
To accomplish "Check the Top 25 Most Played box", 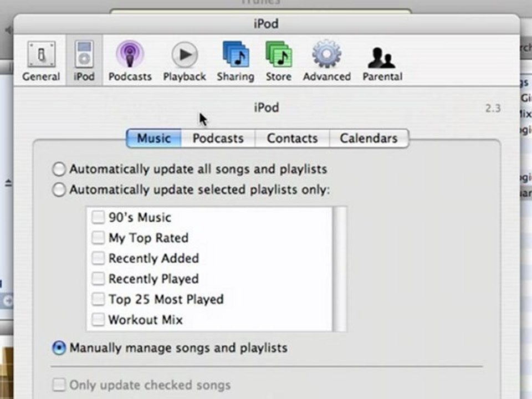I will pos(98,299).
